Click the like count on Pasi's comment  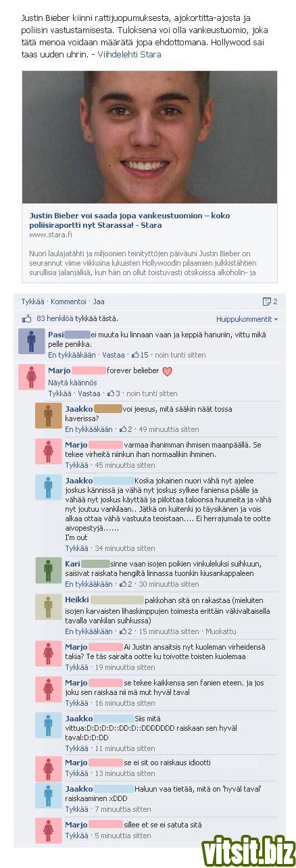pyautogui.click(x=140, y=354)
